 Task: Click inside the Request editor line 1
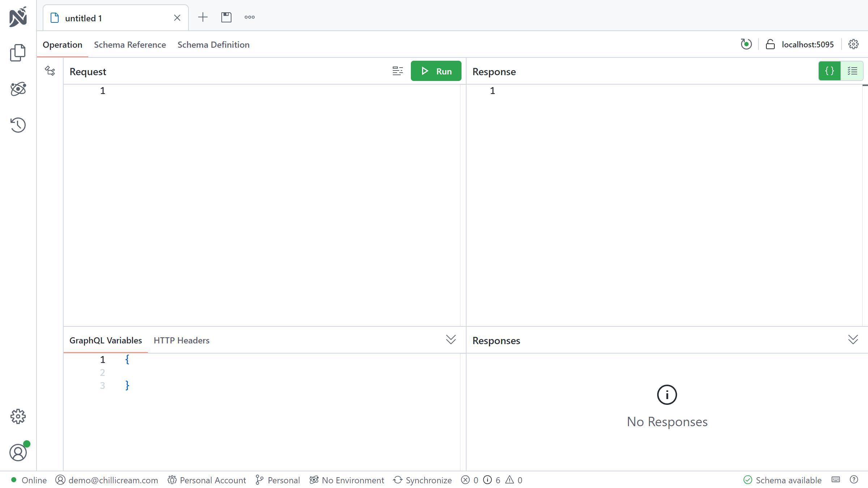pyautogui.click(x=253, y=91)
